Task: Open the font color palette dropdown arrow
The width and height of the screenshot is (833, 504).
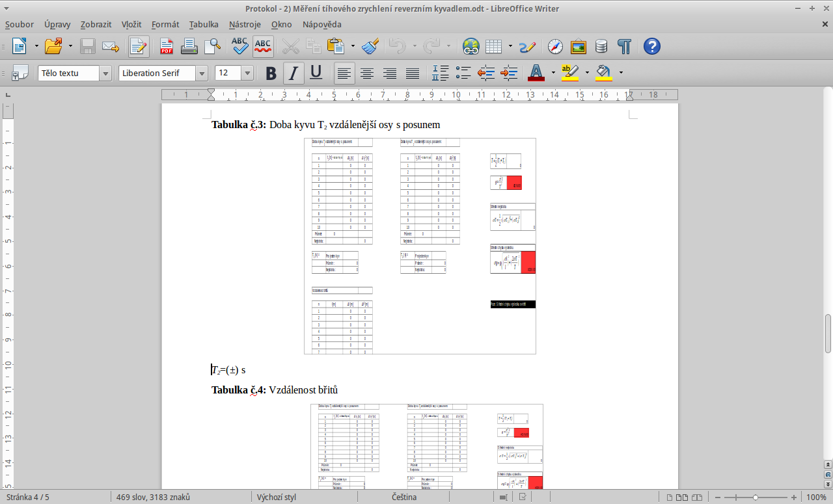Action: coord(553,73)
